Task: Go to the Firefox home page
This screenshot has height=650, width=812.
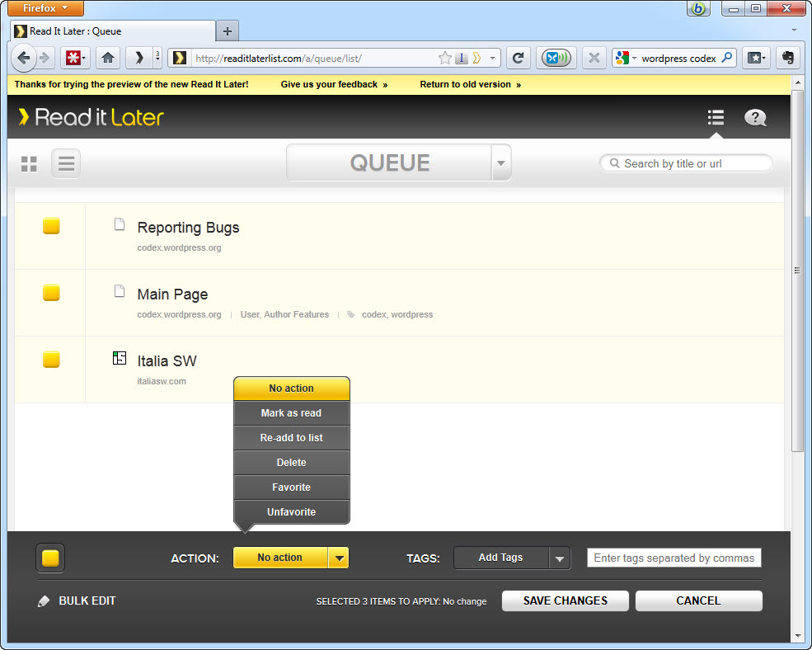Action: click(108, 58)
